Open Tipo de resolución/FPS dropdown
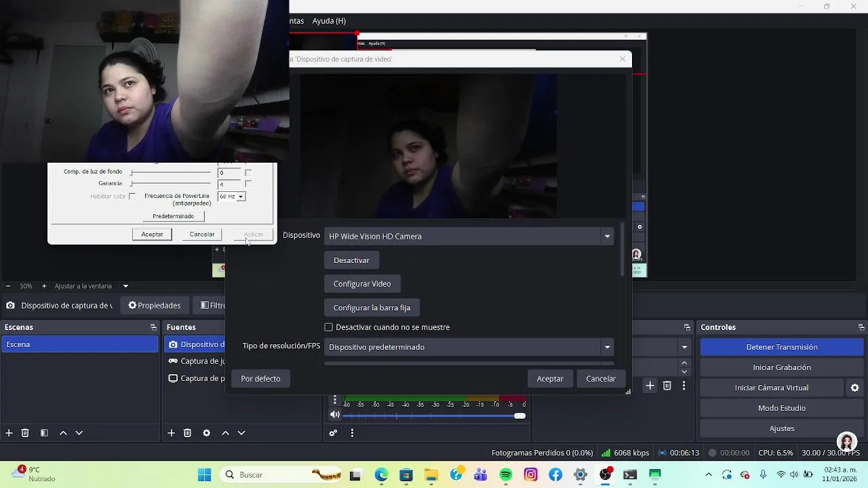Viewport: 868px width, 488px height. click(469, 347)
